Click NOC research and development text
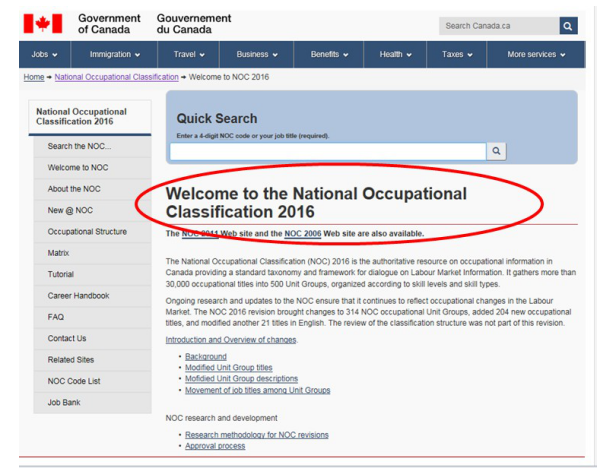Image resolution: width=606 pixels, height=470 pixels. pos(221,418)
